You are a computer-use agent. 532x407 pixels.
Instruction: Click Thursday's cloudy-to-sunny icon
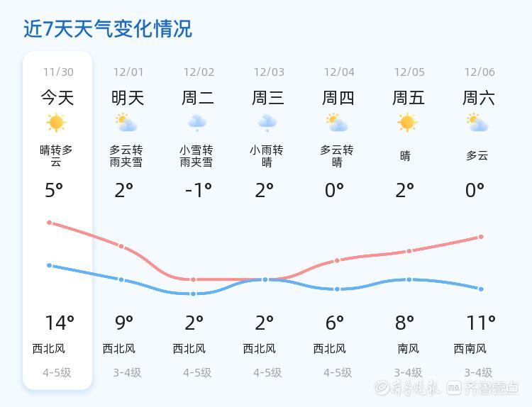(x=337, y=123)
